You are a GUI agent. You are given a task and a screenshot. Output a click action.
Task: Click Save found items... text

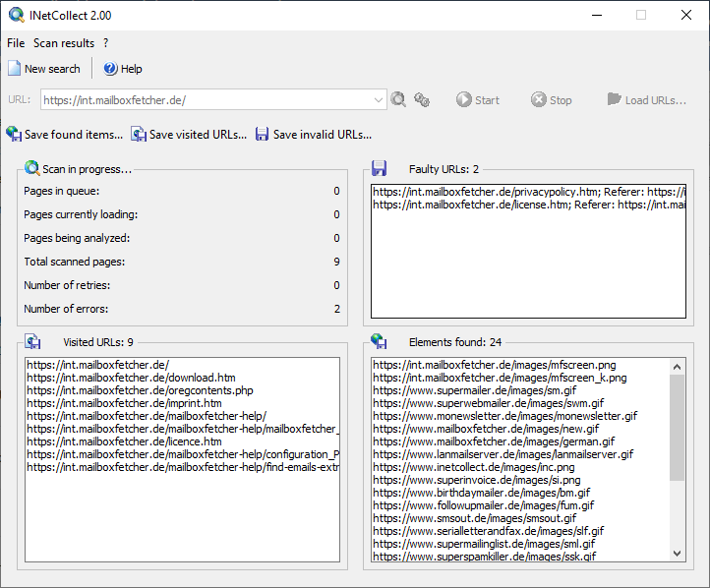coord(74,135)
